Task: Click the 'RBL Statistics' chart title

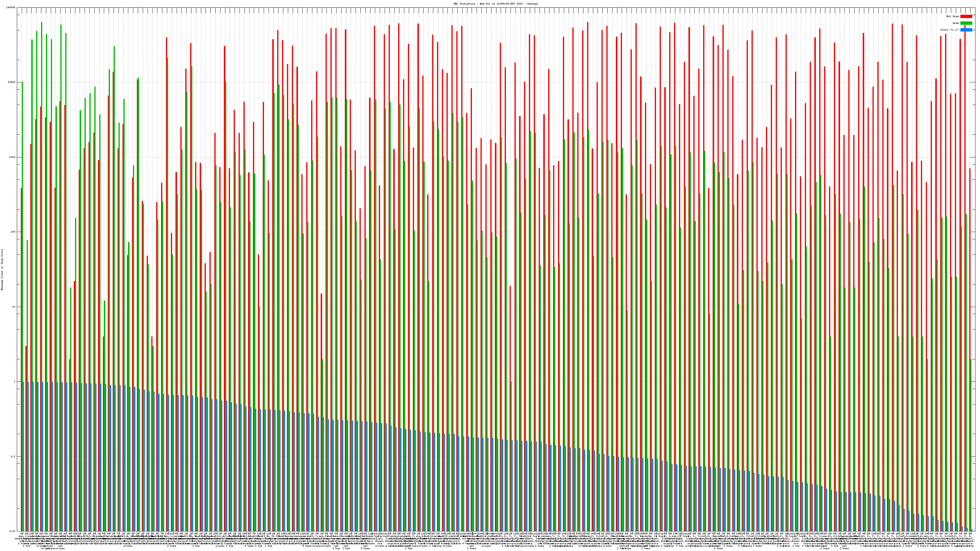Action: (464, 3)
